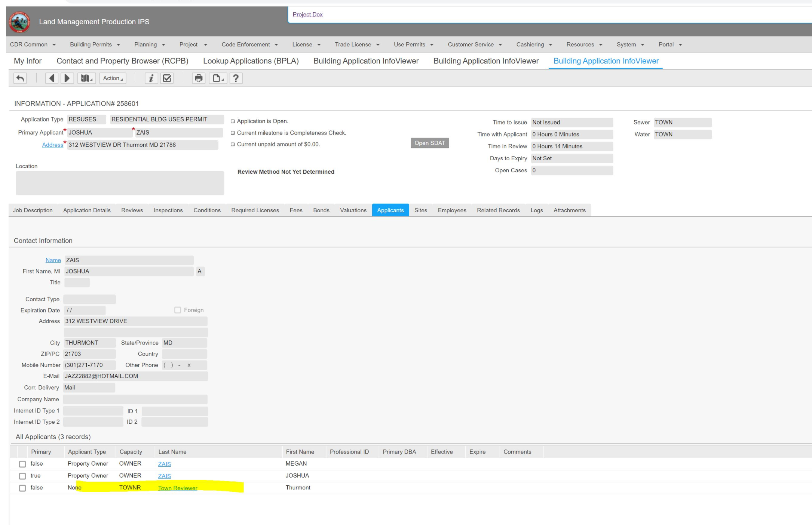Click the information 'i' toolbar icon
Image resolution: width=812 pixels, height=525 pixels.
tap(151, 78)
